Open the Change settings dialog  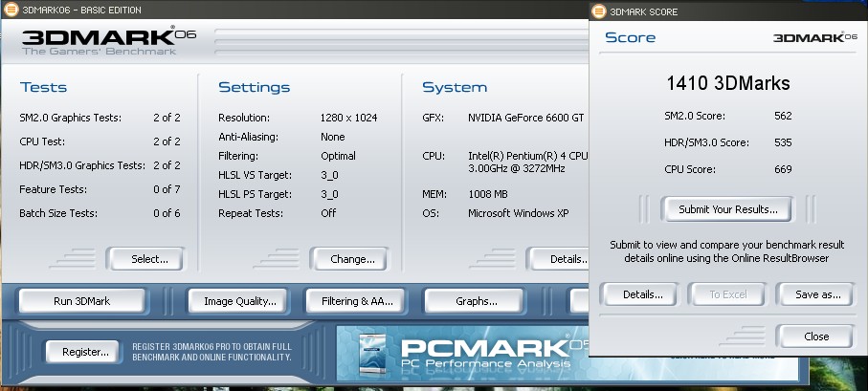[x=350, y=259]
